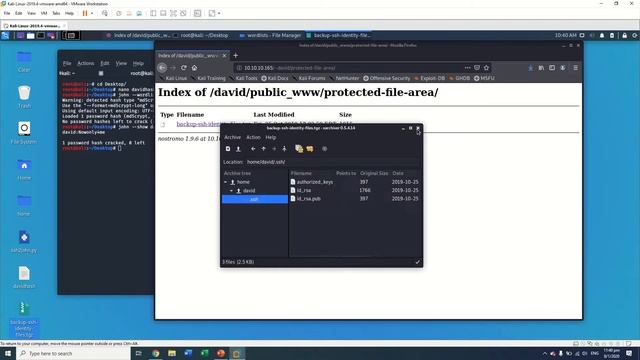The image size is (640, 360).
Task: Click the greyed stop icon in xarchiver toolbar
Action: (x=324, y=149)
